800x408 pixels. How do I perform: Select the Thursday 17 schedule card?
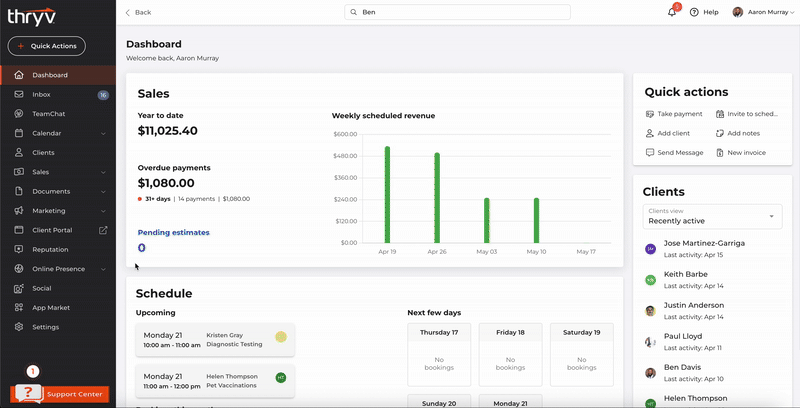click(x=439, y=354)
